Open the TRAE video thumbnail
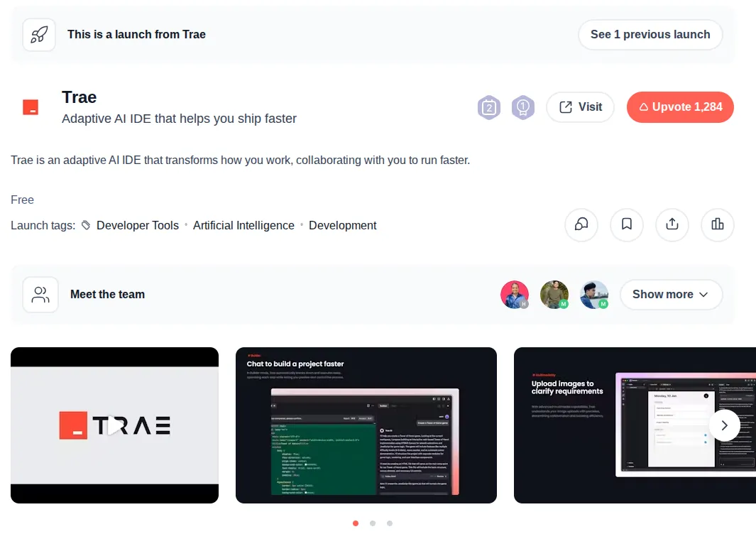Image resolution: width=756 pixels, height=534 pixels. click(x=114, y=425)
